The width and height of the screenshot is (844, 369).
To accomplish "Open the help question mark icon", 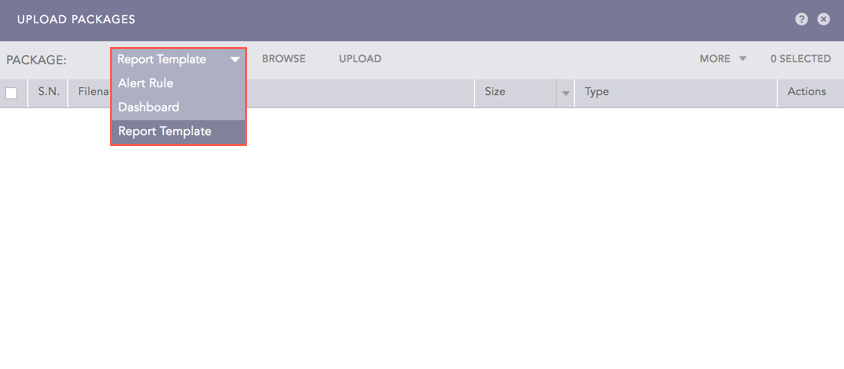I will click(801, 19).
